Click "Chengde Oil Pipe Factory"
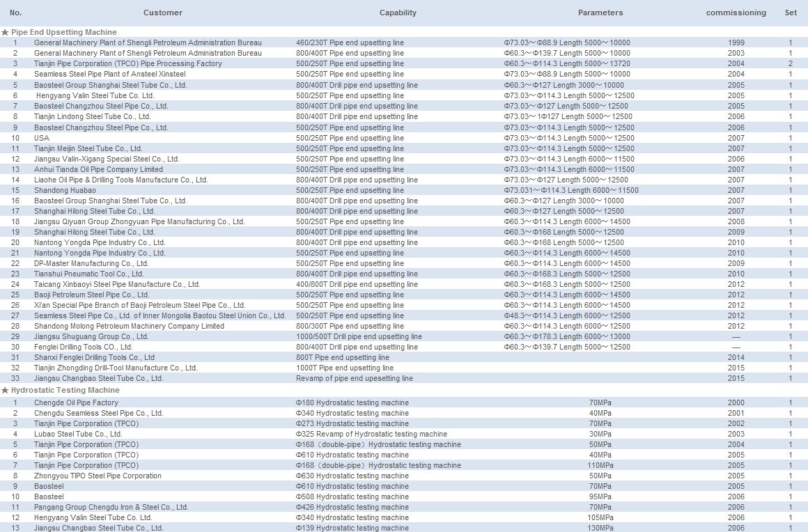 pos(76,402)
